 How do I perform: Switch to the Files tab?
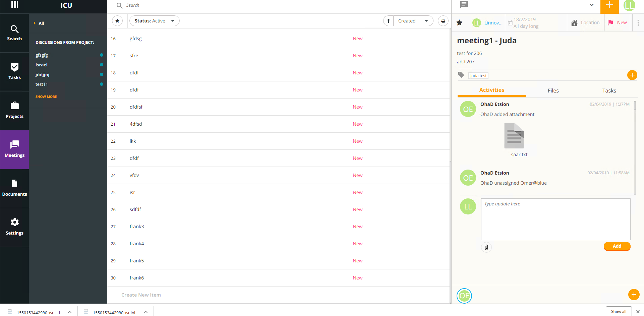point(553,90)
